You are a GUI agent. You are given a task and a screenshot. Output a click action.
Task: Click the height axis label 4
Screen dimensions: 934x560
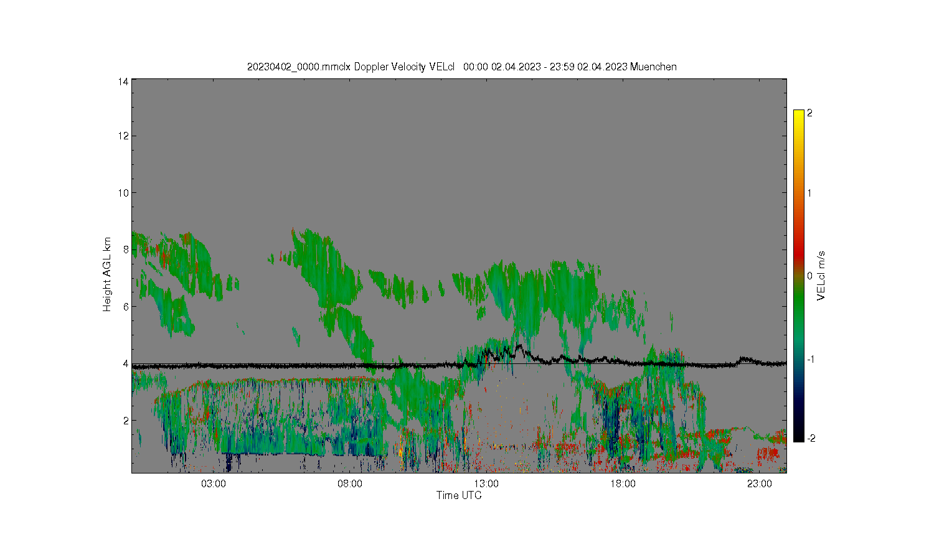[126, 363]
